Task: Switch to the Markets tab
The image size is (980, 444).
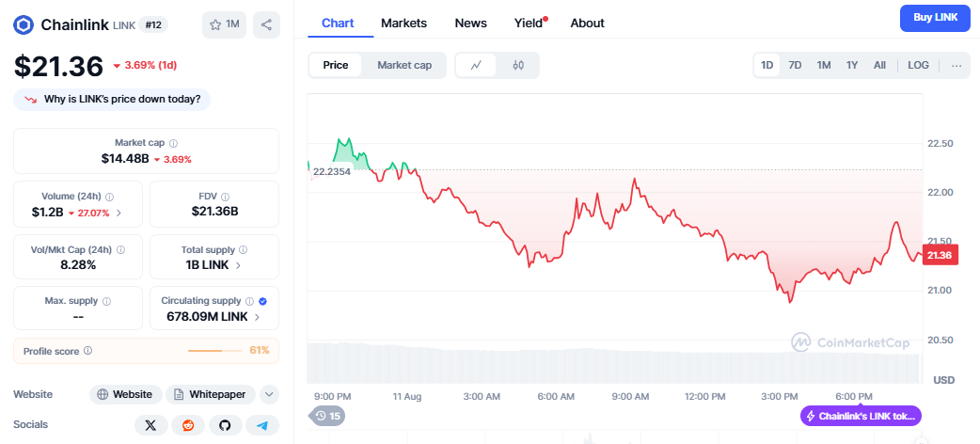Action: coord(403,23)
